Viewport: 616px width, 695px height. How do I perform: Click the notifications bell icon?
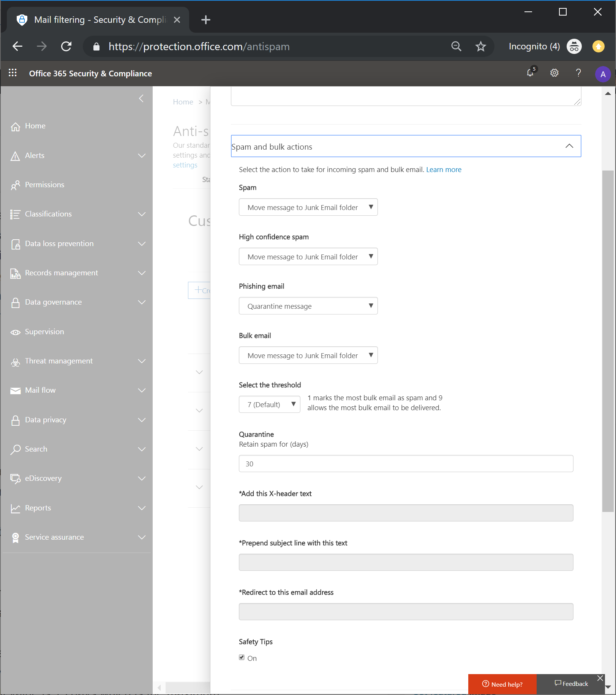[530, 73]
